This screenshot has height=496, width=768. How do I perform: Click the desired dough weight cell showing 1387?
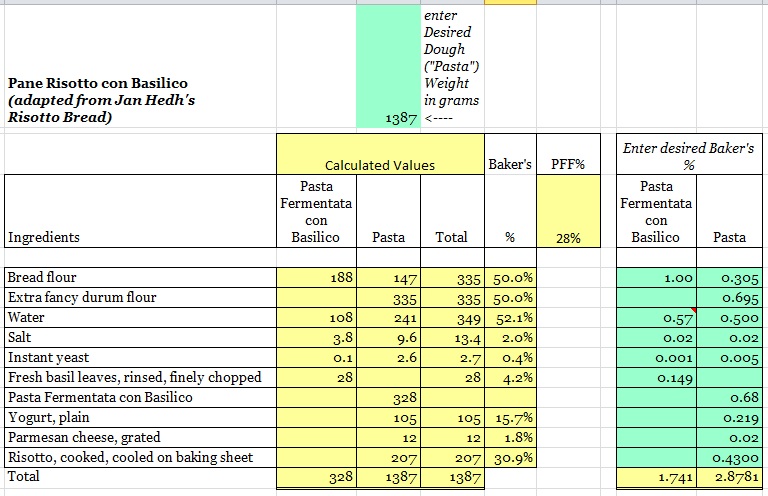point(388,118)
